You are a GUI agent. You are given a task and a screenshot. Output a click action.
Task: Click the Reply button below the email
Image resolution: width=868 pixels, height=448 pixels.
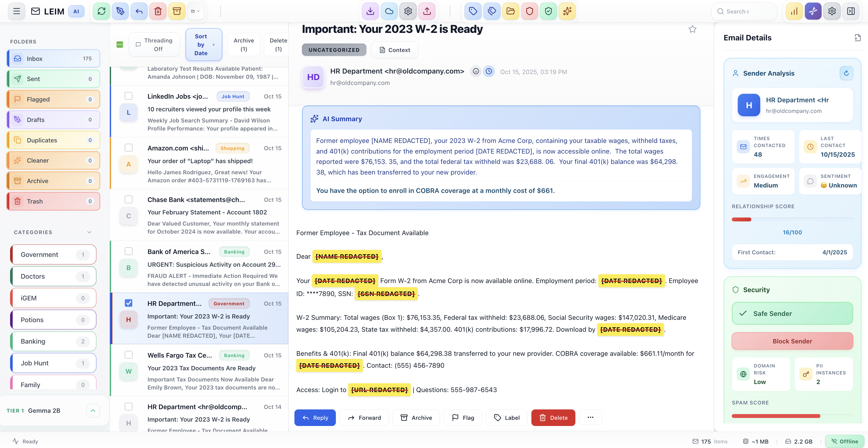tap(315, 417)
